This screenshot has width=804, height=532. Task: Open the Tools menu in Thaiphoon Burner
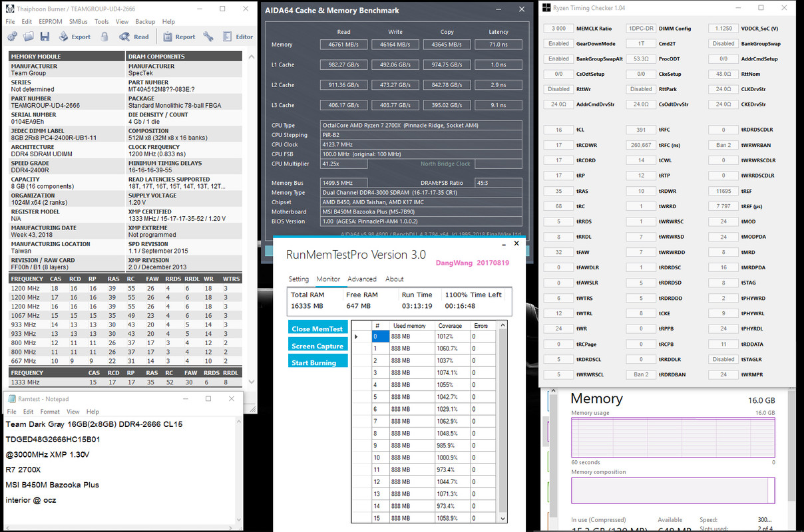click(102, 22)
